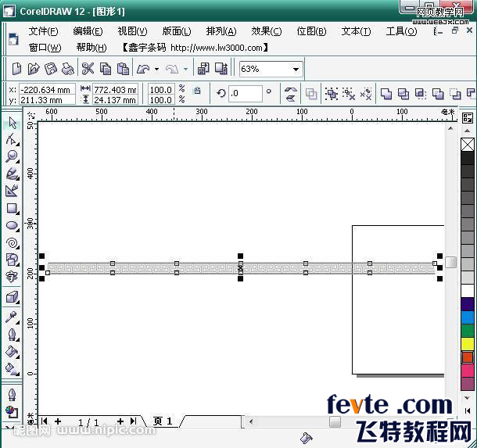477x448 pixels.
Task: Open the 文件(F) menu
Action: [x=43, y=31]
